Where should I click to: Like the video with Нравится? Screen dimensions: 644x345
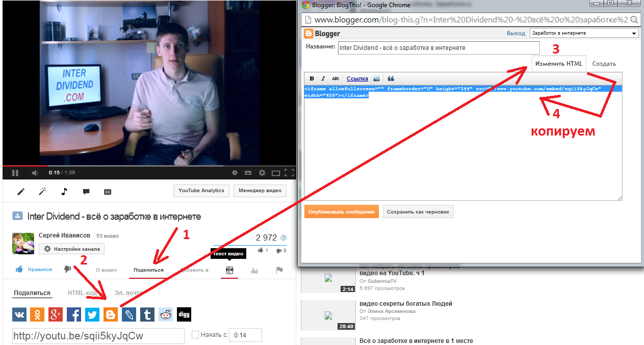click(34, 270)
